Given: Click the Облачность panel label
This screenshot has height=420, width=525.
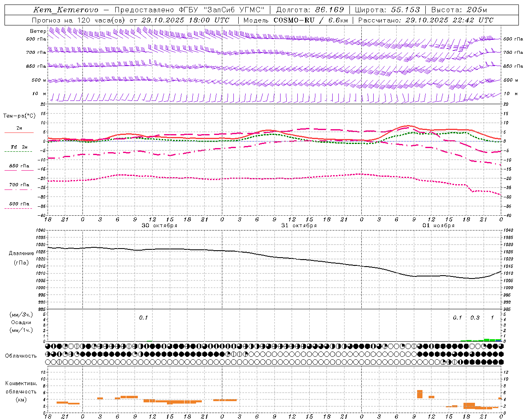Looking at the screenshot, I should [x=21, y=356].
